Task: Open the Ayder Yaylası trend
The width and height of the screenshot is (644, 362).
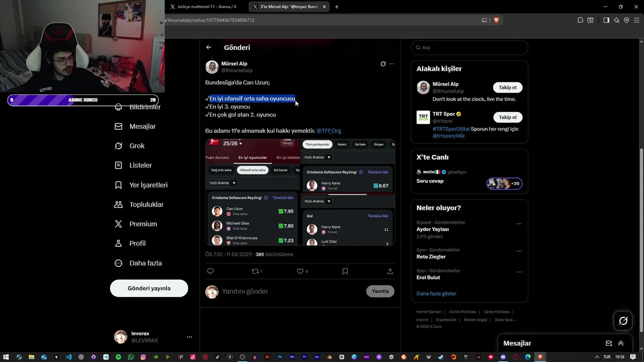Action: [433, 229]
